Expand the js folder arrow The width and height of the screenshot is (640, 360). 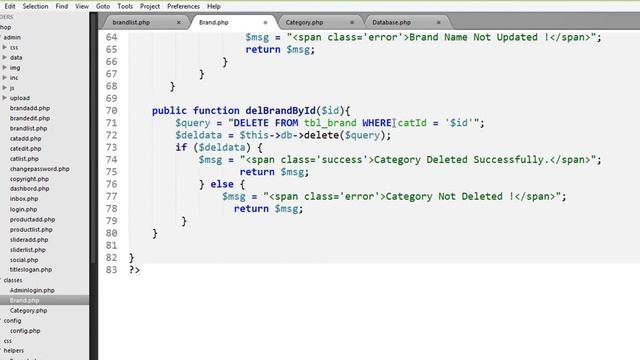(4, 88)
